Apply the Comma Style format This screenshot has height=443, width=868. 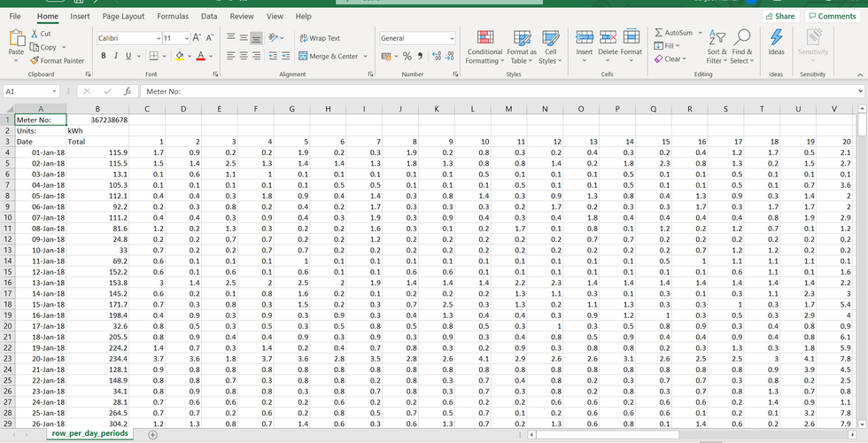(x=420, y=56)
